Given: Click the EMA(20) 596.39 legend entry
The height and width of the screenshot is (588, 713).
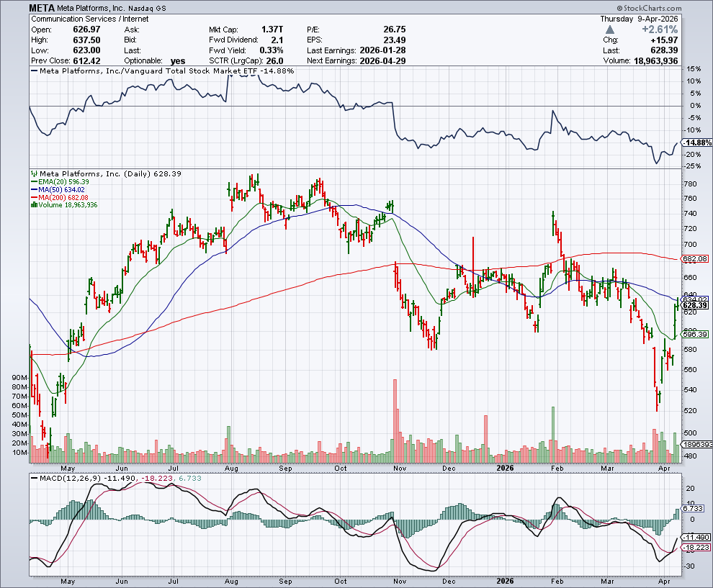Looking at the screenshot, I should pos(60,182).
